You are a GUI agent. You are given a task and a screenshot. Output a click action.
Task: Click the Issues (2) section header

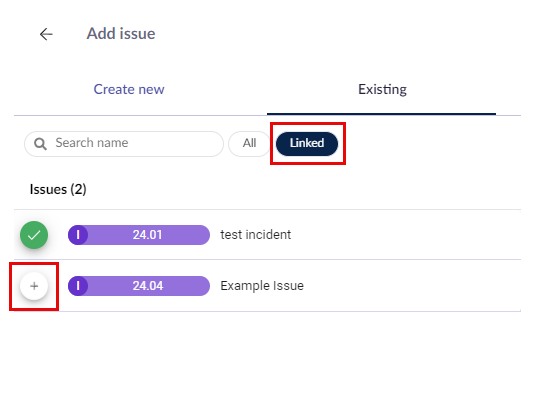click(x=58, y=189)
